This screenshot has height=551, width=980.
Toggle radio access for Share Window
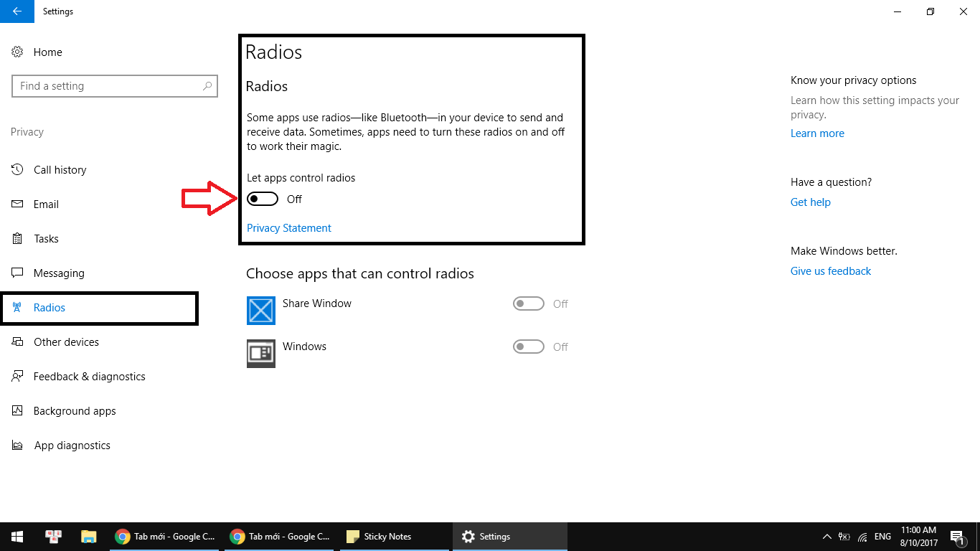(x=529, y=304)
